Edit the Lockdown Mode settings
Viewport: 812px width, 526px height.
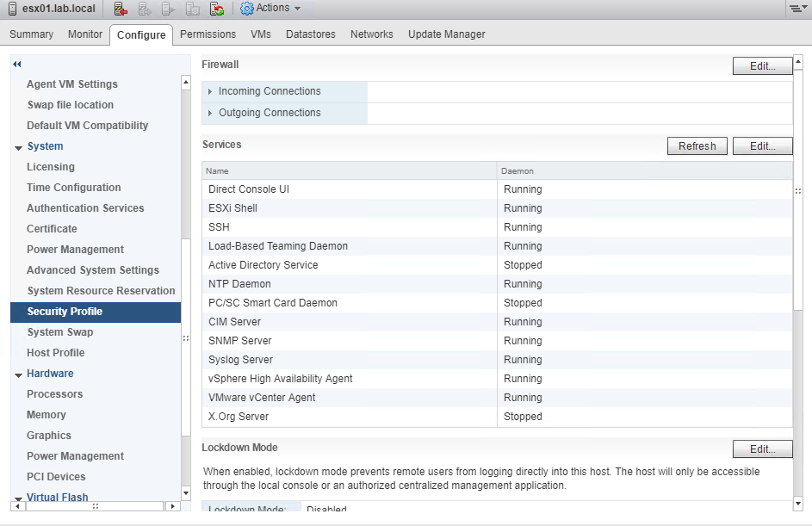tap(762, 449)
